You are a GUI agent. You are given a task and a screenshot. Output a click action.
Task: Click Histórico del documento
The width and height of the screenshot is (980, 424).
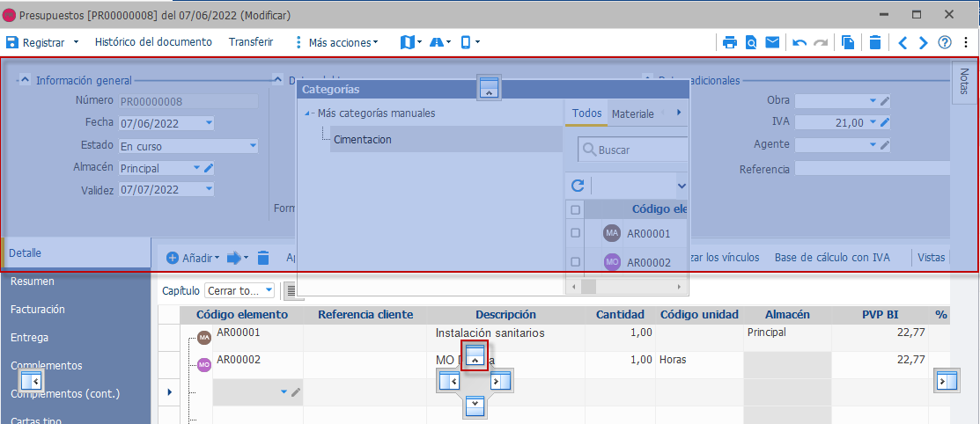coord(153,42)
